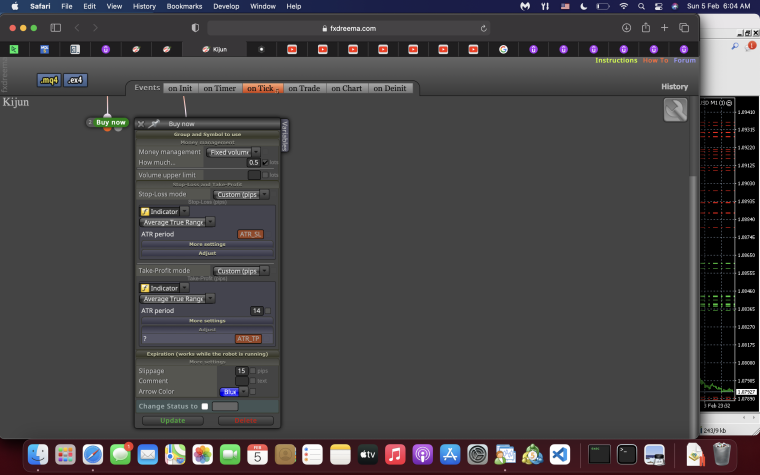Open the How To link
The height and width of the screenshot is (475, 760).
coord(655,61)
